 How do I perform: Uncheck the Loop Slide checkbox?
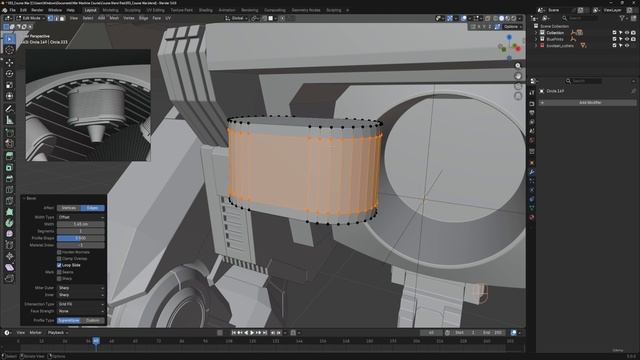(59, 265)
